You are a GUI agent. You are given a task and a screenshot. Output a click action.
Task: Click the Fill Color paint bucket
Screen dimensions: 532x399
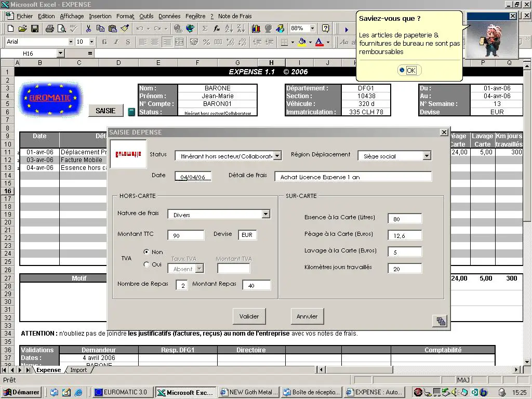[302, 42]
